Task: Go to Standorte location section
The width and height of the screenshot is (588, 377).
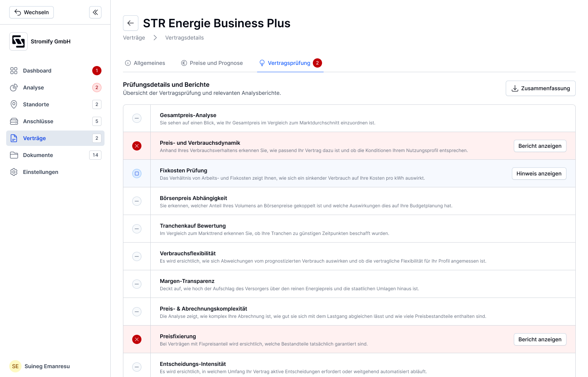Action: pos(55,104)
